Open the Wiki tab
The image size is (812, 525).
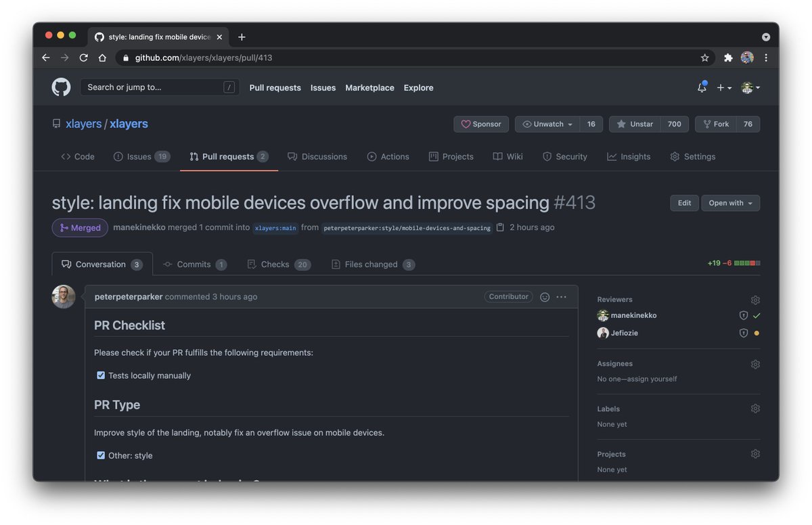pos(508,156)
